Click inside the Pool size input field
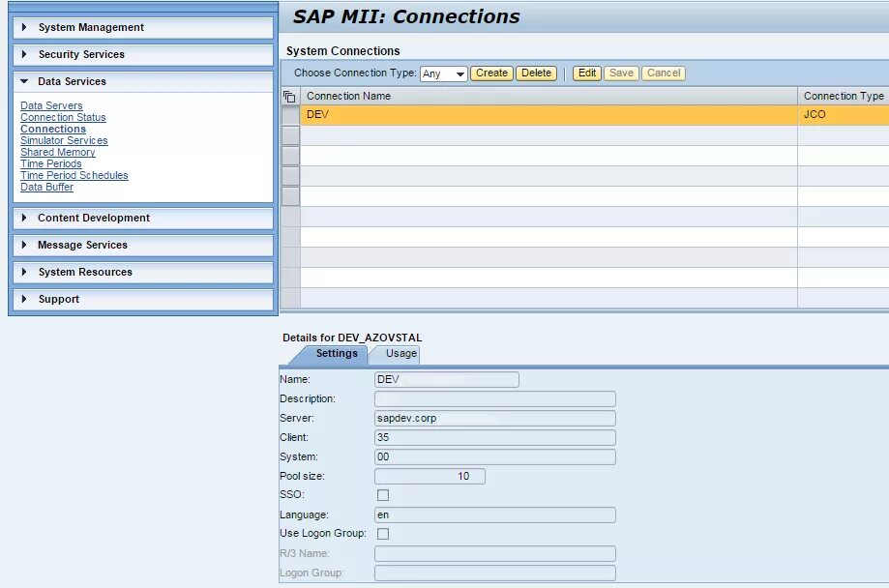889x588 pixels. pos(429,476)
